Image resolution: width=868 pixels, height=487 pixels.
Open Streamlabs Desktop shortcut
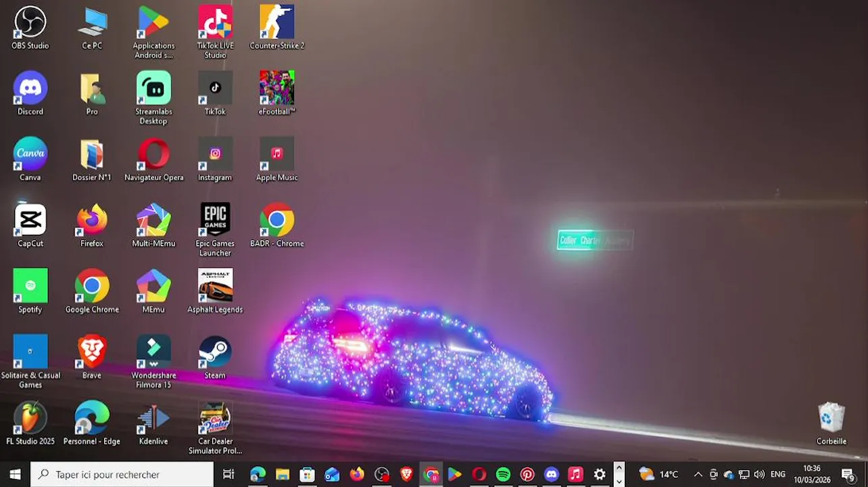153,98
